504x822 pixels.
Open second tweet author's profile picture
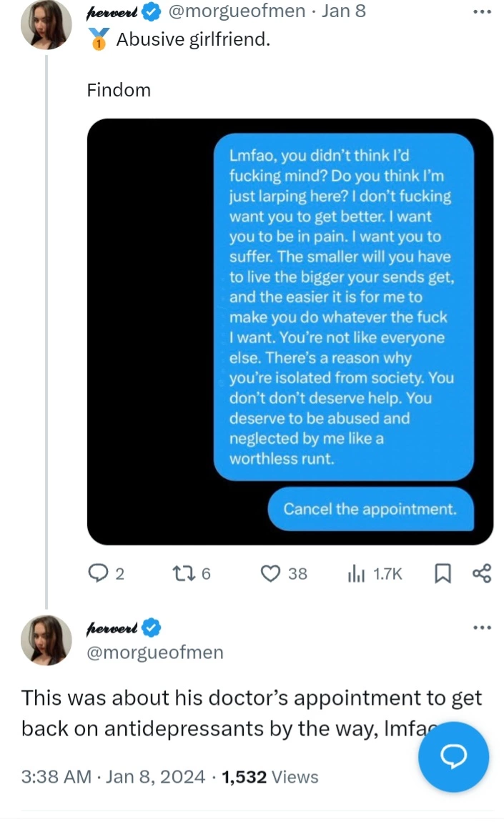tap(46, 640)
